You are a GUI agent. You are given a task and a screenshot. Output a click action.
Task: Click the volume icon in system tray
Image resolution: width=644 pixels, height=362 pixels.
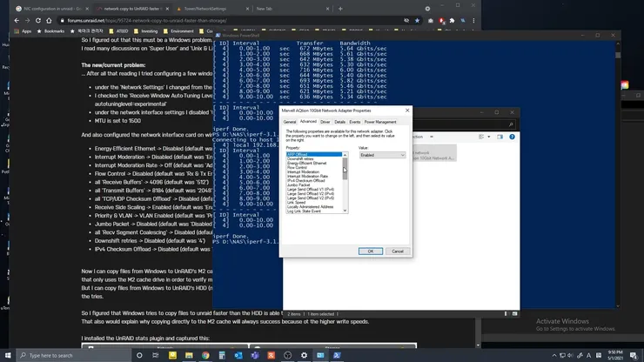click(571, 355)
